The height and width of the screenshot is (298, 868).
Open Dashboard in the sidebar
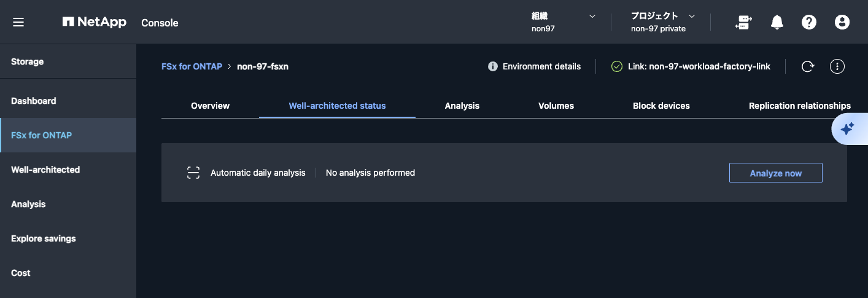point(68,101)
